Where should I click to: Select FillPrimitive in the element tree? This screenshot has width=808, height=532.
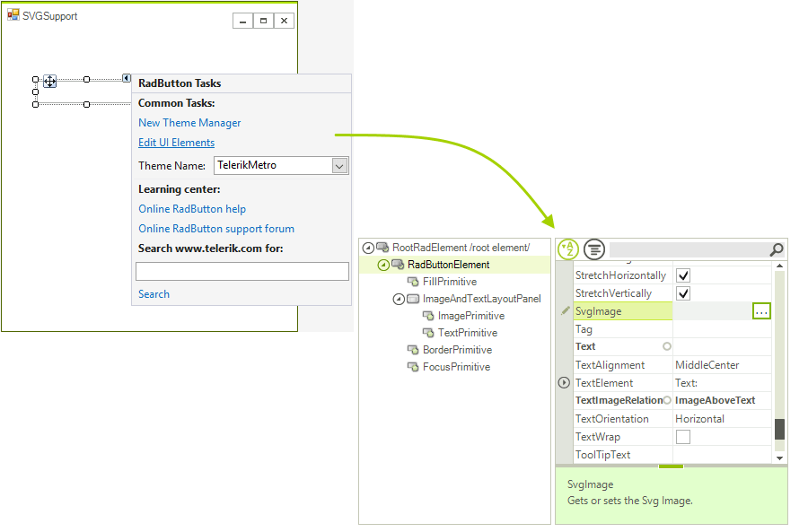coord(450,282)
